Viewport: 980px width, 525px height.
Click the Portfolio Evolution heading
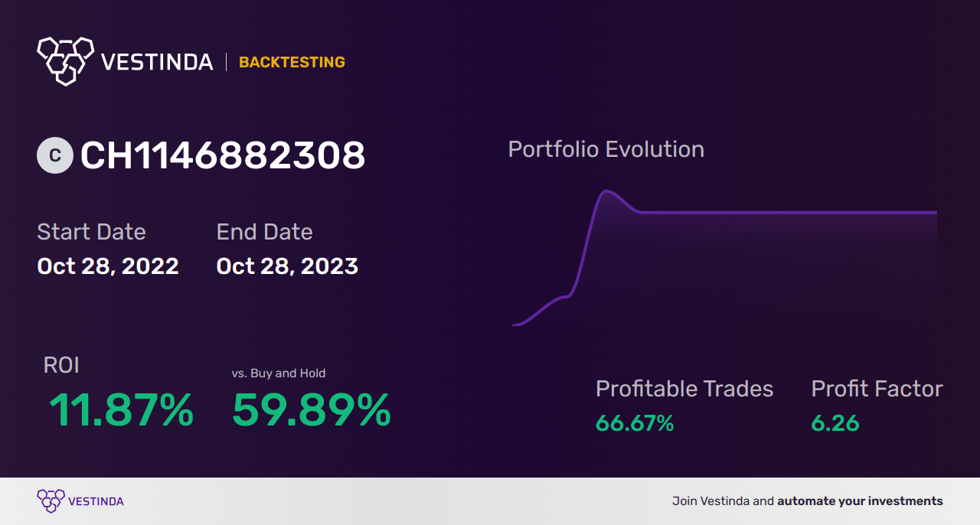pyautogui.click(x=606, y=149)
